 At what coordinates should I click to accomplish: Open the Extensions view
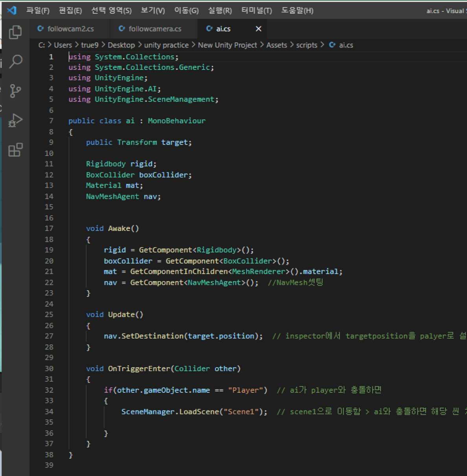[15, 150]
